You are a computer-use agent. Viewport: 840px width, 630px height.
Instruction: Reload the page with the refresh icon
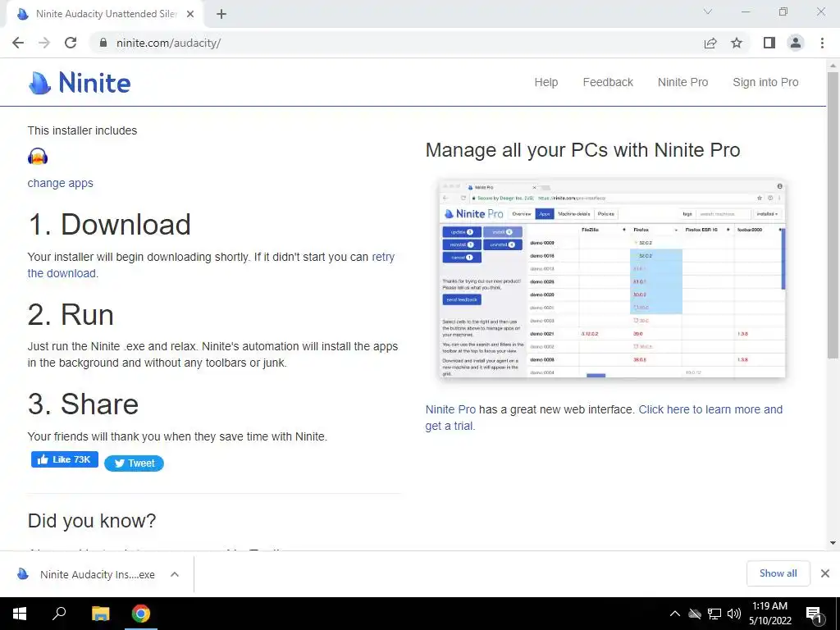point(71,43)
